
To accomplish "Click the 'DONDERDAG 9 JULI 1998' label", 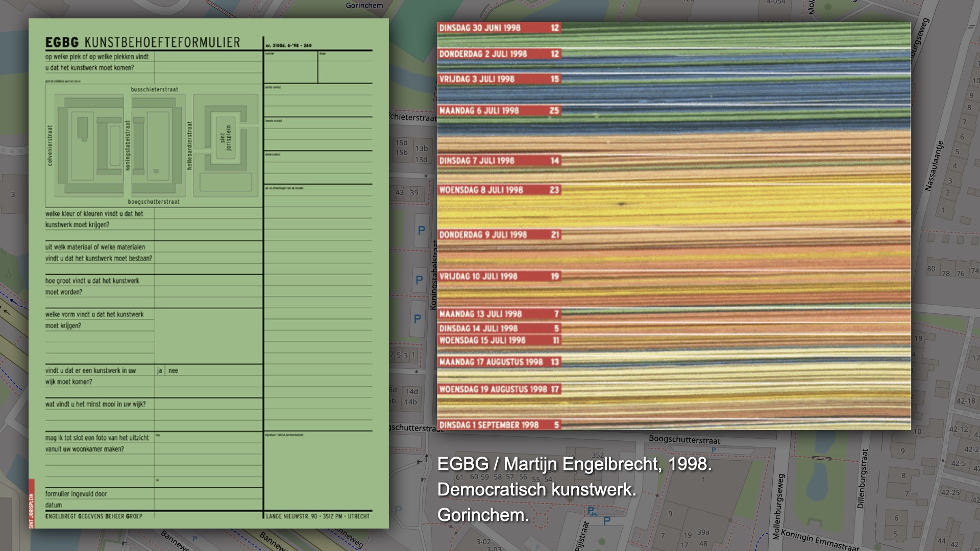I will pyautogui.click(x=499, y=235).
